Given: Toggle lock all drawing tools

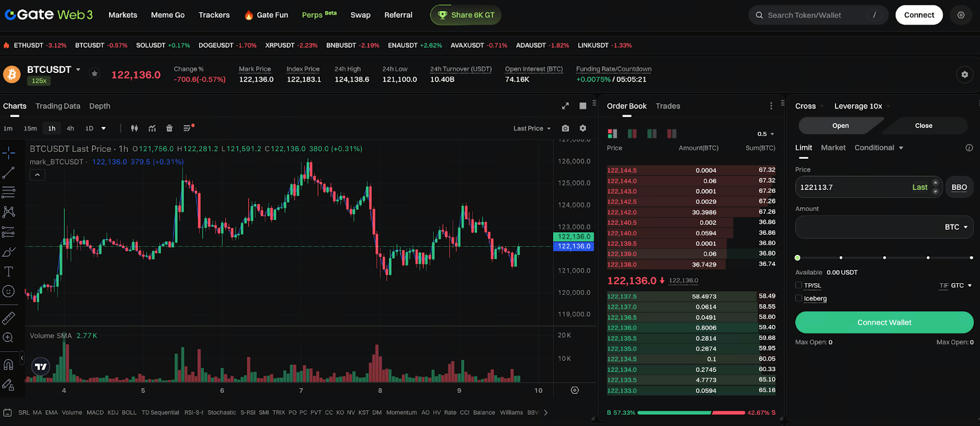Looking at the screenshot, I should coord(9,384).
